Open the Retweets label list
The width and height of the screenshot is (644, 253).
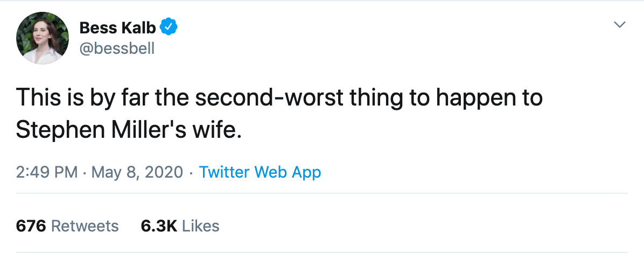coord(85,226)
